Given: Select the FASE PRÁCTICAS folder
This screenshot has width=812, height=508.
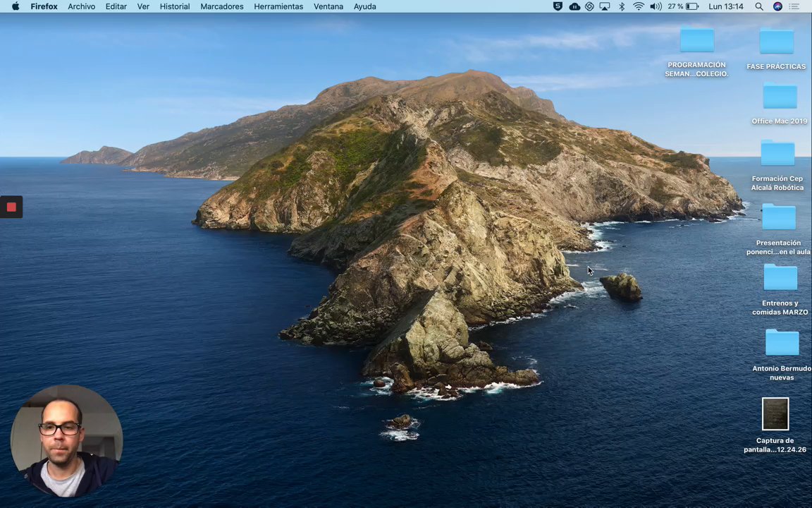Looking at the screenshot, I should tap(776, 42).
